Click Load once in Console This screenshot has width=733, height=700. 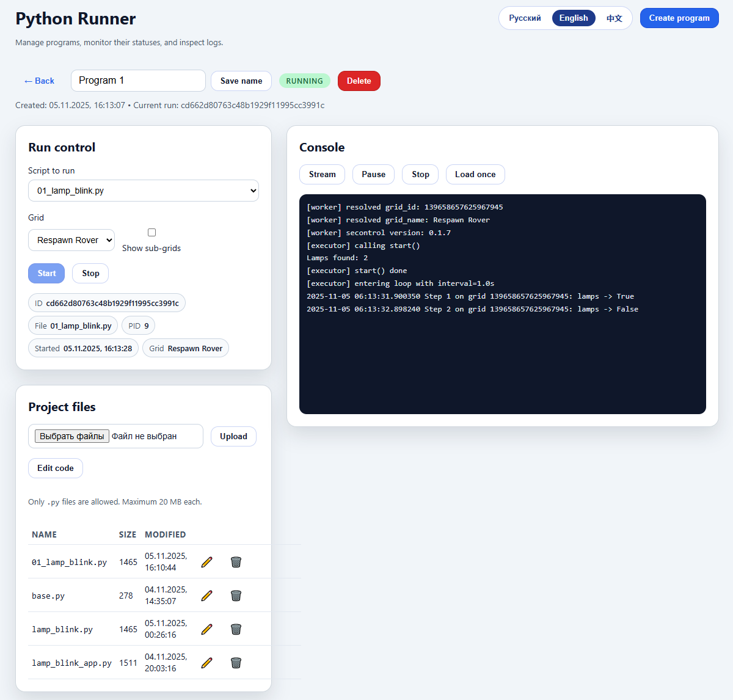point(475,174)
